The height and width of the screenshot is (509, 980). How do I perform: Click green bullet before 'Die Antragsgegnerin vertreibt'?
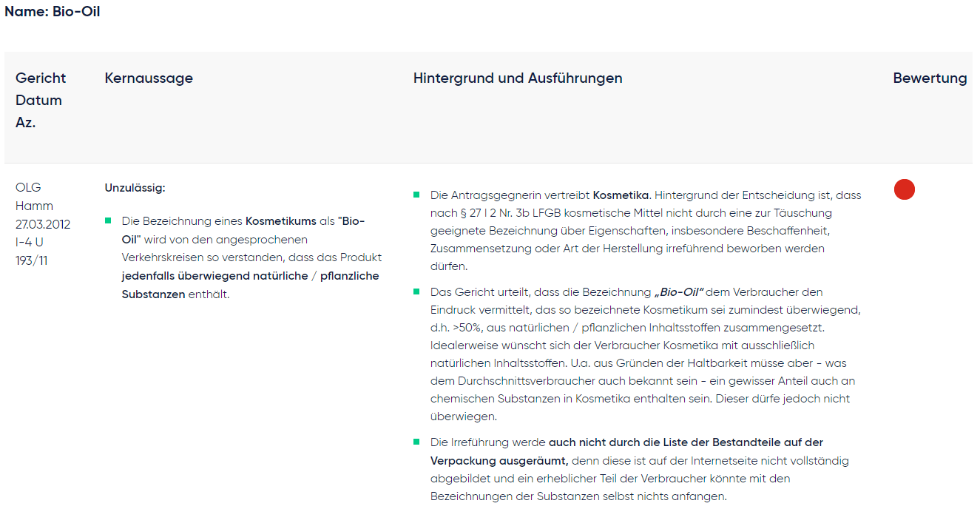coord(416,195)
